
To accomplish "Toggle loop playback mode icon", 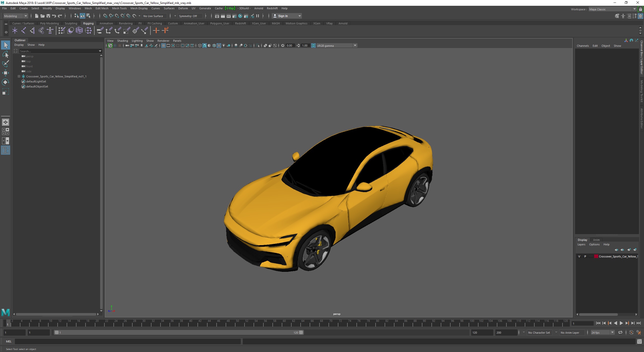I will click(620, 332).
